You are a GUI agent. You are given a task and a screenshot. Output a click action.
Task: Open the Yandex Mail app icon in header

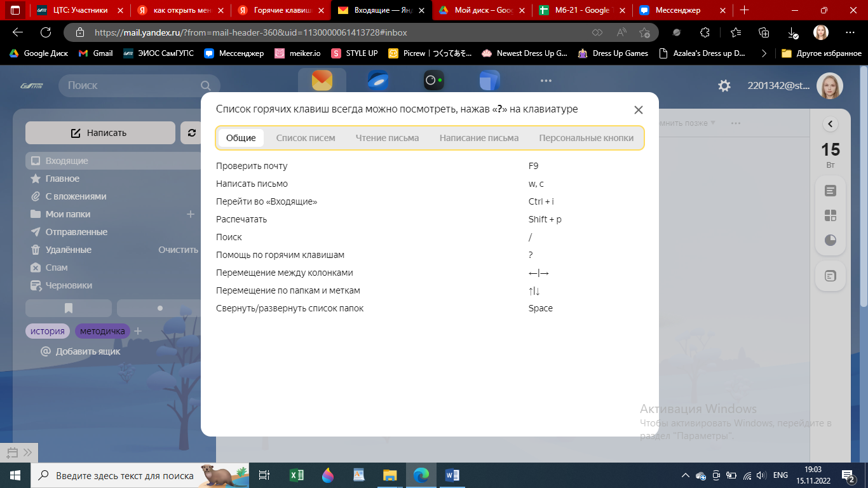pyautogui.click(x=322, y=81)
